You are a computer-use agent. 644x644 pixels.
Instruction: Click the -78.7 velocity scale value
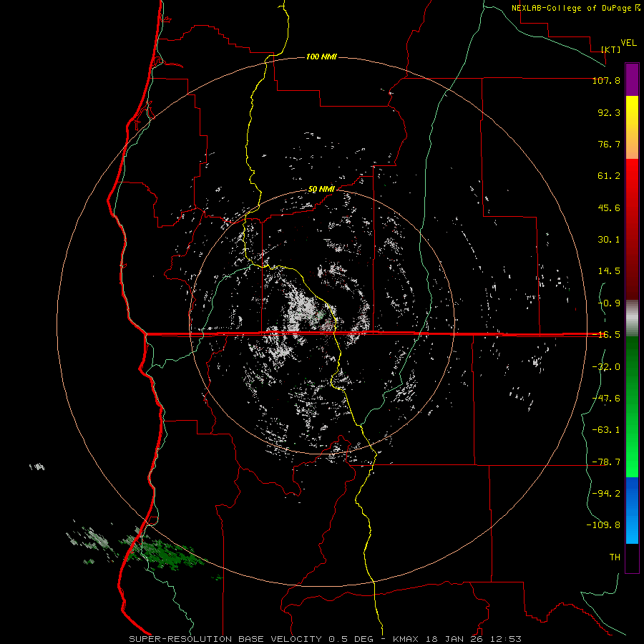pyautogui.click(x=606, y=462)
